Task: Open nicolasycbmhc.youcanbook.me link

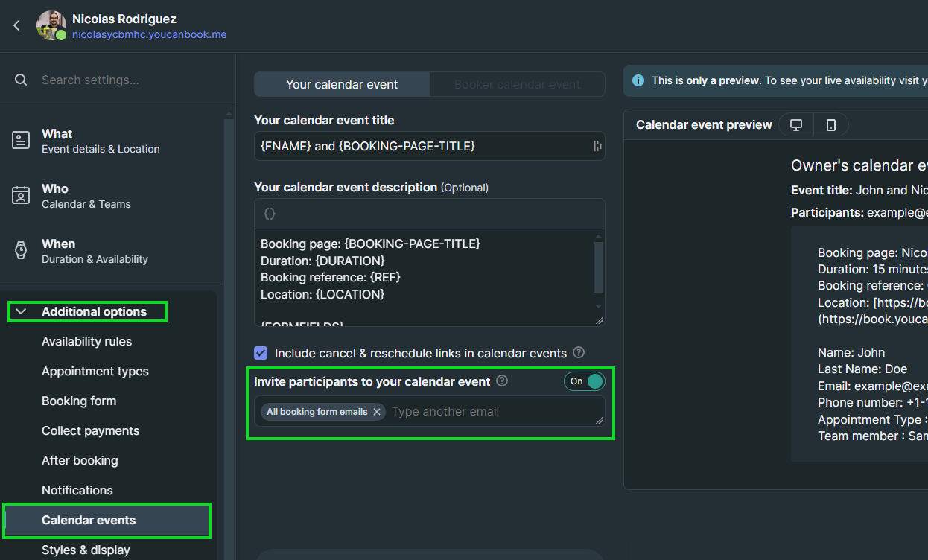Action: click(149, 35)
